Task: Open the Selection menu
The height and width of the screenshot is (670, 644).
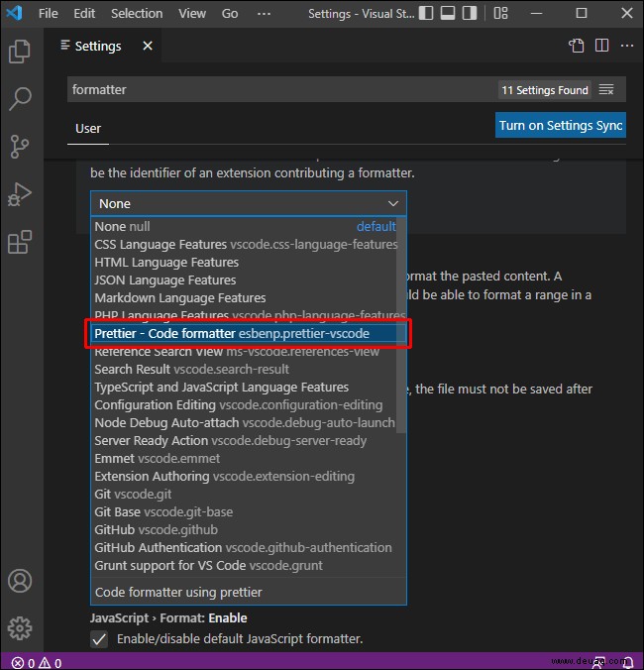Action: pos(137,14)
